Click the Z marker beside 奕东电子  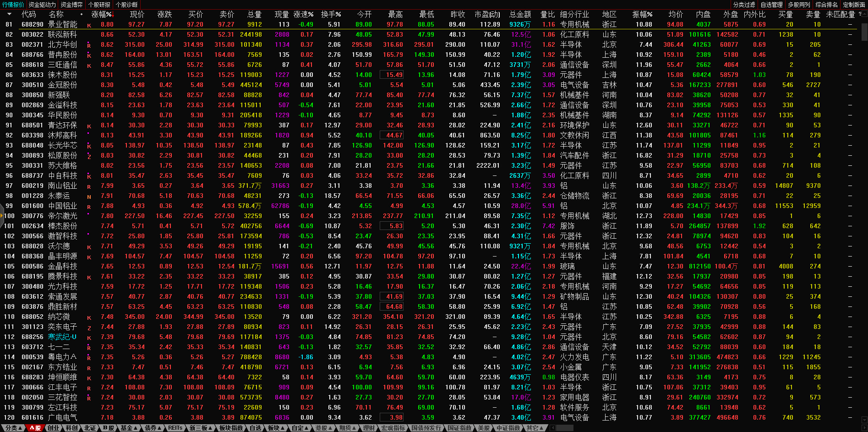coord(89,328)
